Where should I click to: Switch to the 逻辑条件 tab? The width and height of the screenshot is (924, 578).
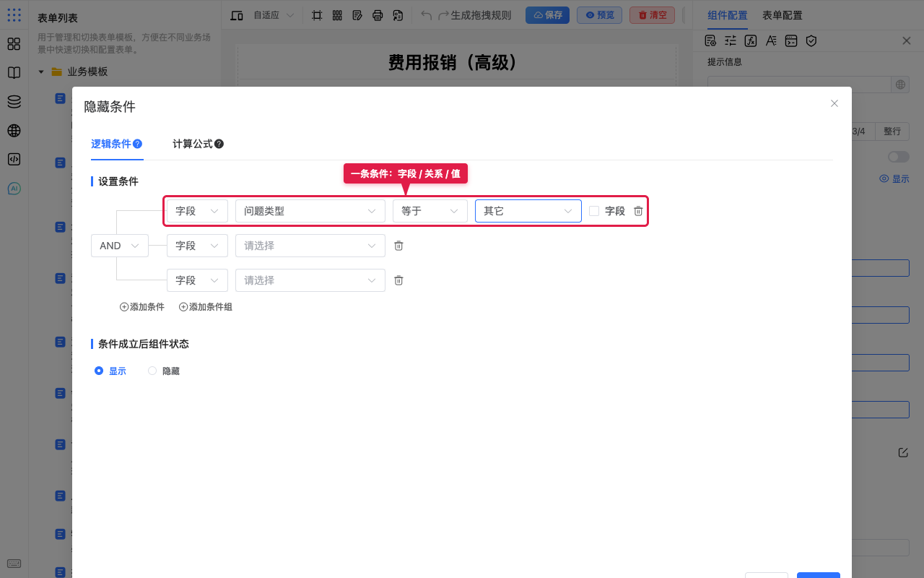[x=110, y=144]
